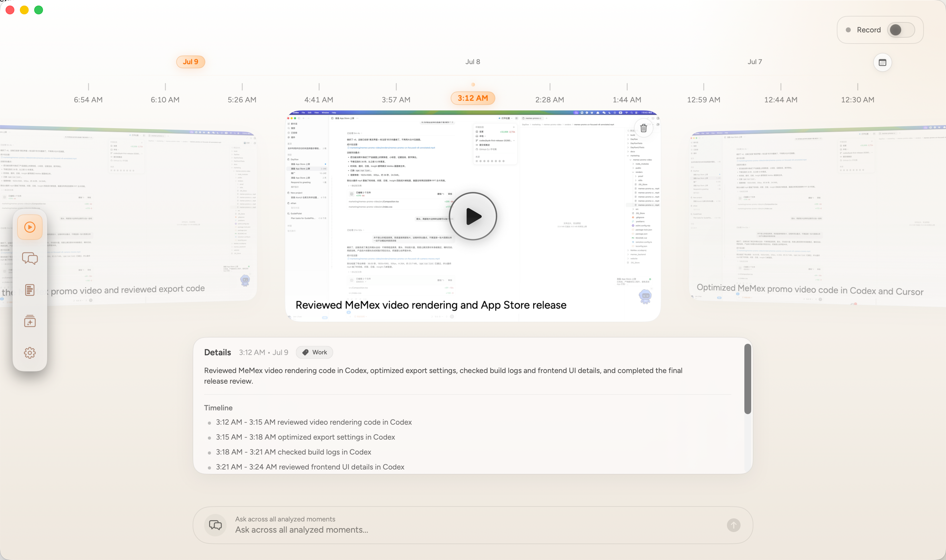Viewport: 946px width, 560px height.
Task: Select the 3:57 AM timeline marker
Action: (x=396, y=100)
